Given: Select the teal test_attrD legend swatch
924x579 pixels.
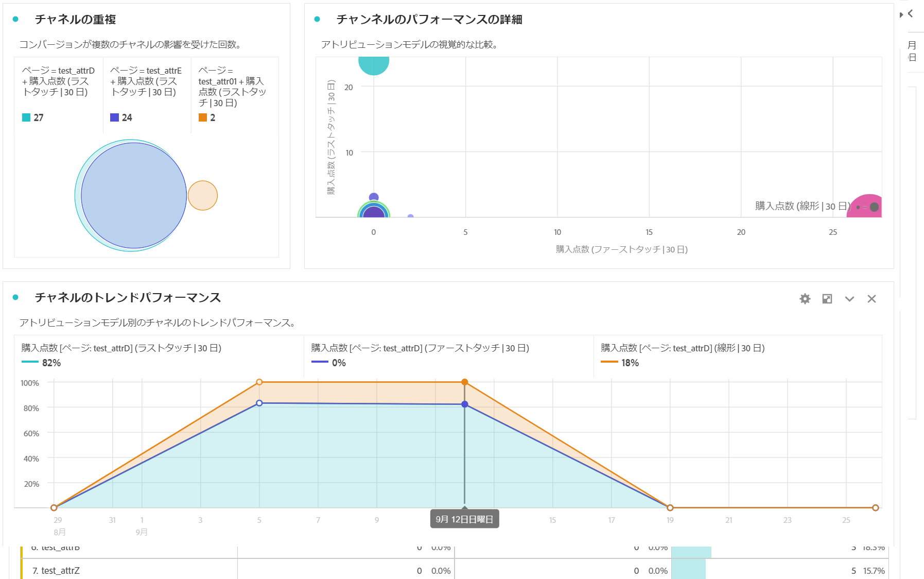Looking at the screenshot, I should pyautogui.click(x=26, y=117).
